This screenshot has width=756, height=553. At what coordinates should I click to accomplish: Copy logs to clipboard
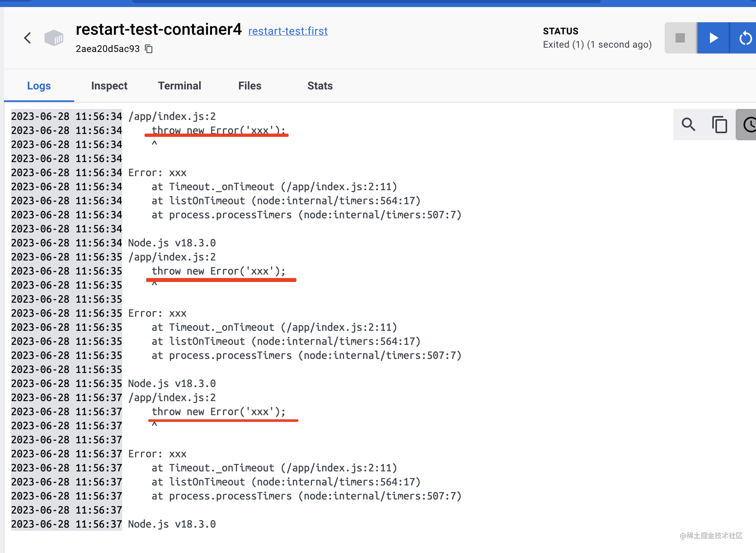click(719, 125)
